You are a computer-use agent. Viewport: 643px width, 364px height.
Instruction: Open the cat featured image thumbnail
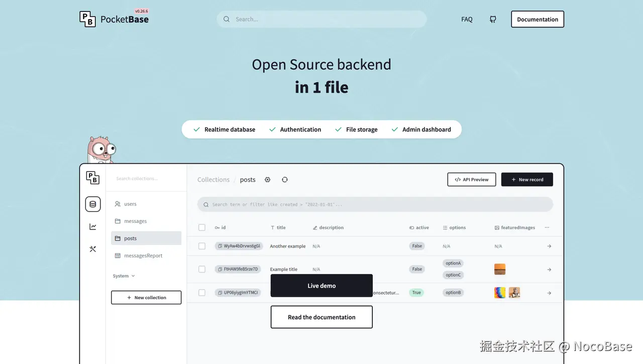tap(514, 293)
